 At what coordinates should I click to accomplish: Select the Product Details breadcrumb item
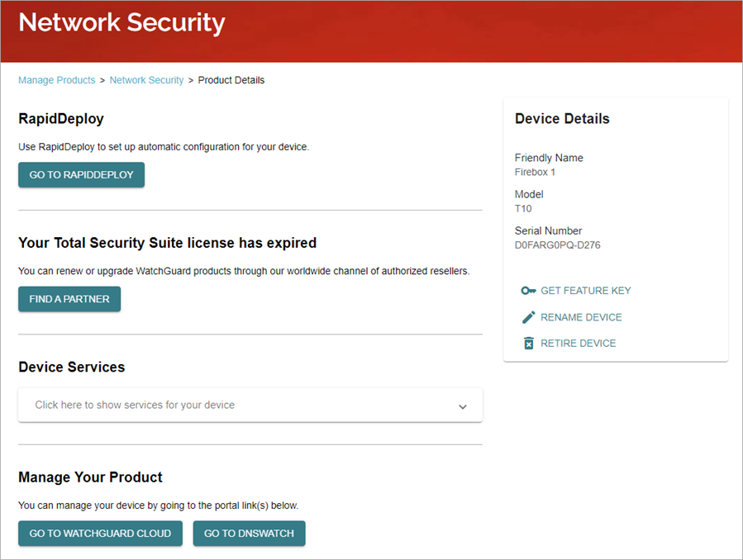click(231, 80)
